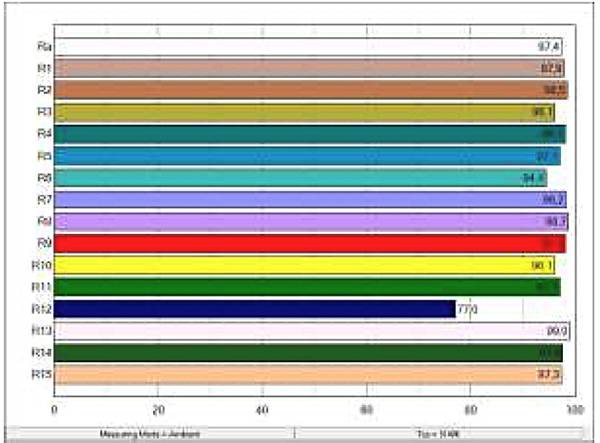Select the red R9 bar
This screenshot has height=443, width=600.
(300, 243)
